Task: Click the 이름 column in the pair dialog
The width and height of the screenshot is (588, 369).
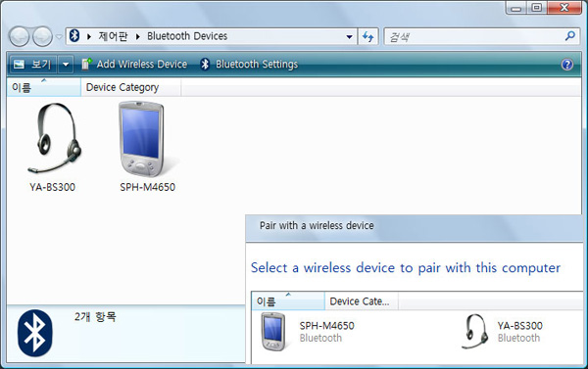Action: (288, 300)
